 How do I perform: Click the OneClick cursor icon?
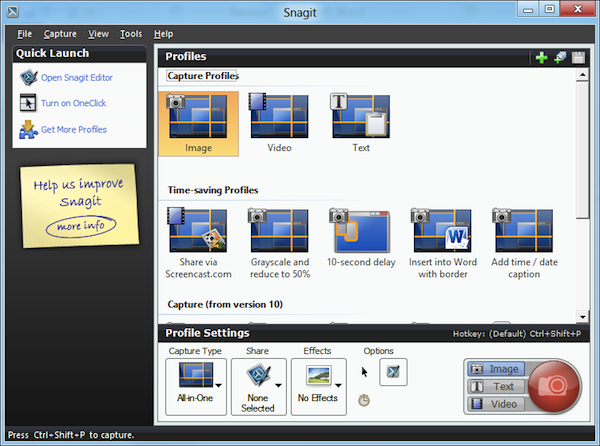coord(28,103)
